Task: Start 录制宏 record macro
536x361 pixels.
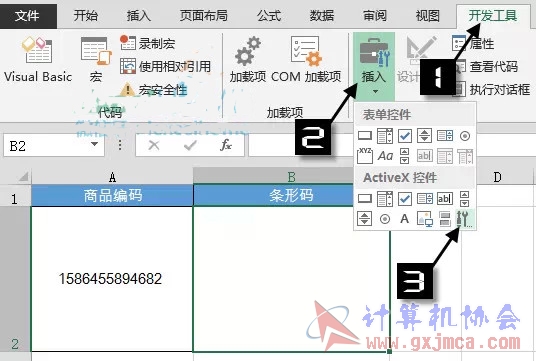Action: [148, 43]
